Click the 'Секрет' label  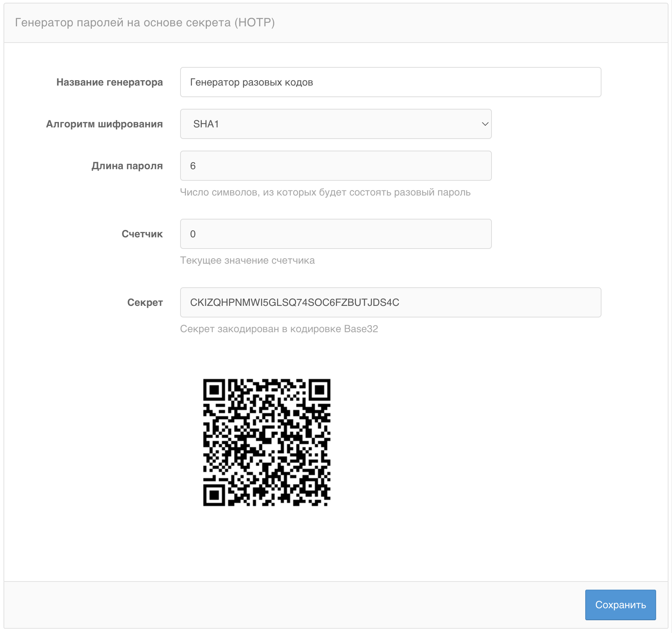145,302
